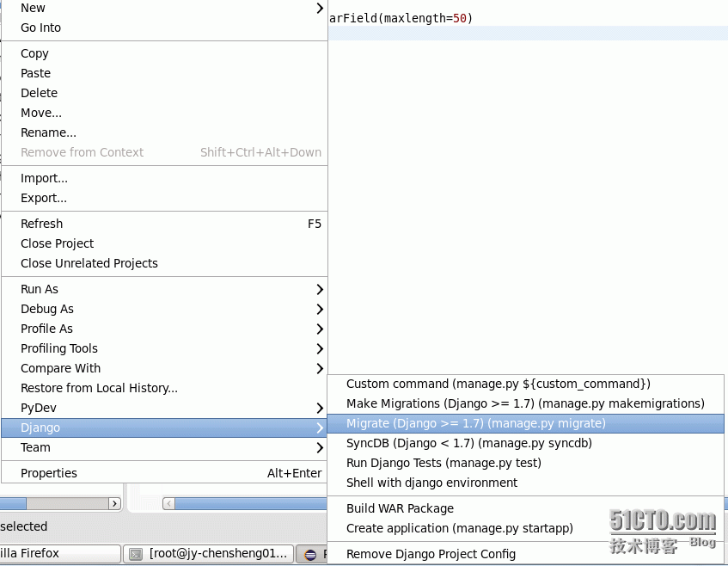Run Custom command (manage.py ${custom_command})
Viewport: 728px width, 566px height.
[x=525, y=384]
